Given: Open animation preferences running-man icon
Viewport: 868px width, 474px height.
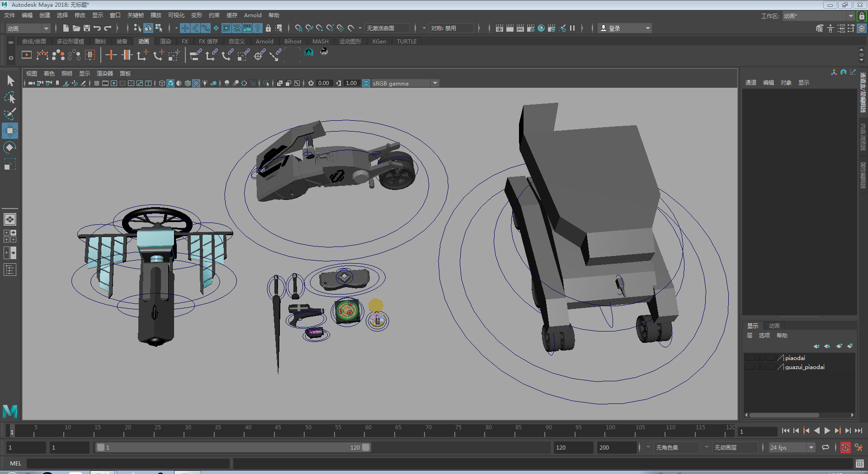Looking at the screenshot, I should (859, 447).
